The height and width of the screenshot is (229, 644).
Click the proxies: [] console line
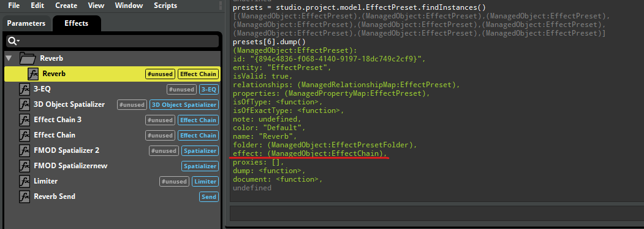tap(259, 162)
